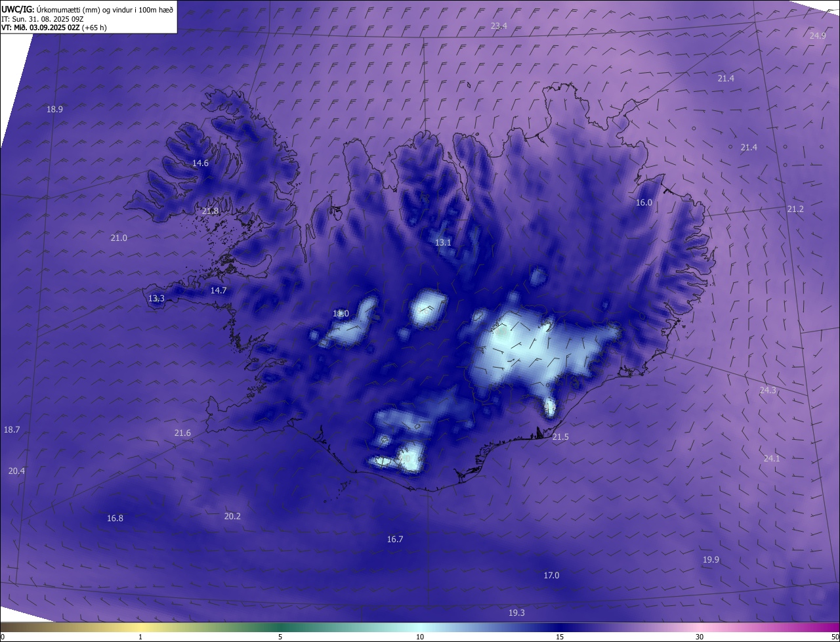The width and height of the screenshot is (840, 642).
Task: Click the 14.7 value label
Action: pyautogui.click(x=218, y=290)
